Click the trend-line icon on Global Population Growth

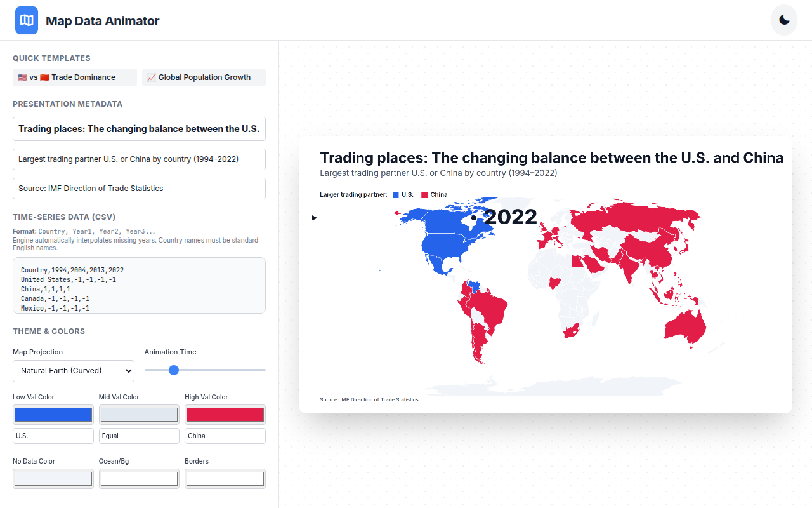[152, 77]
